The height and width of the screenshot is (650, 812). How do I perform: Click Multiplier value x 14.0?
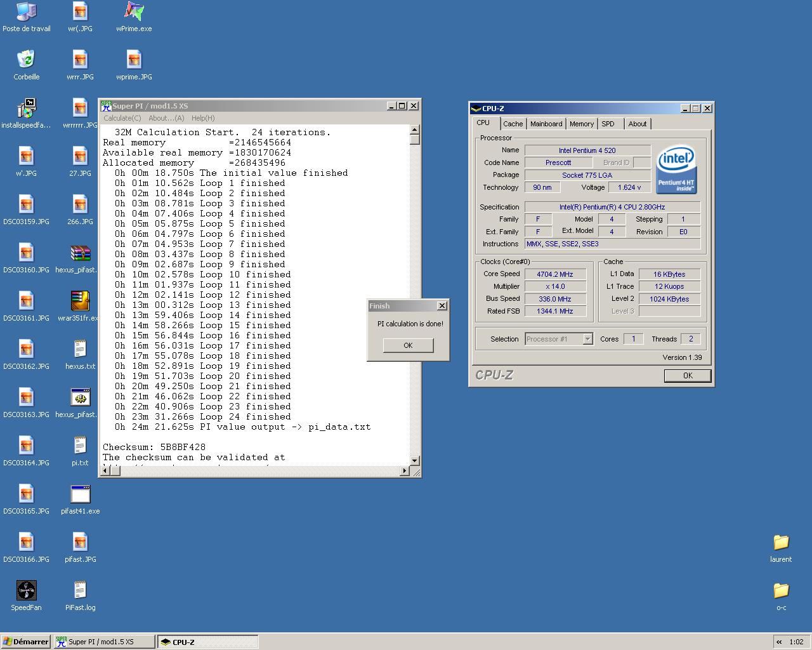(x=554, y=286)
